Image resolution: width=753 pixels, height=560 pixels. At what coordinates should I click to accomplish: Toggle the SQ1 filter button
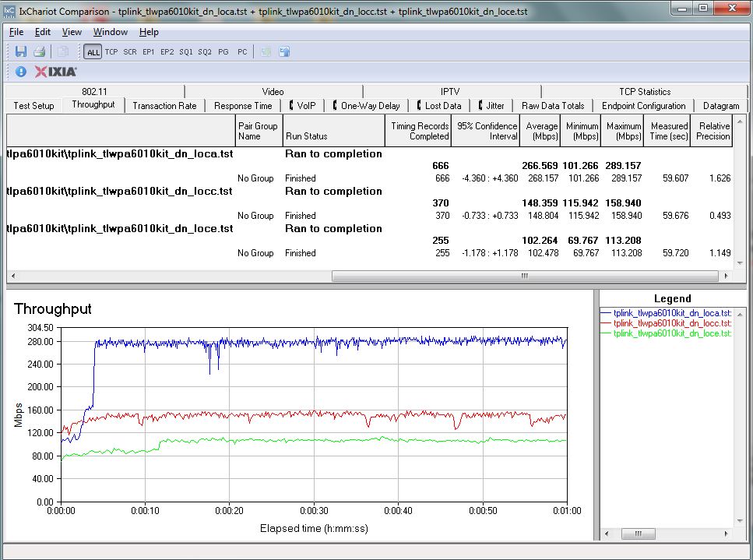[x=186, y=52]
